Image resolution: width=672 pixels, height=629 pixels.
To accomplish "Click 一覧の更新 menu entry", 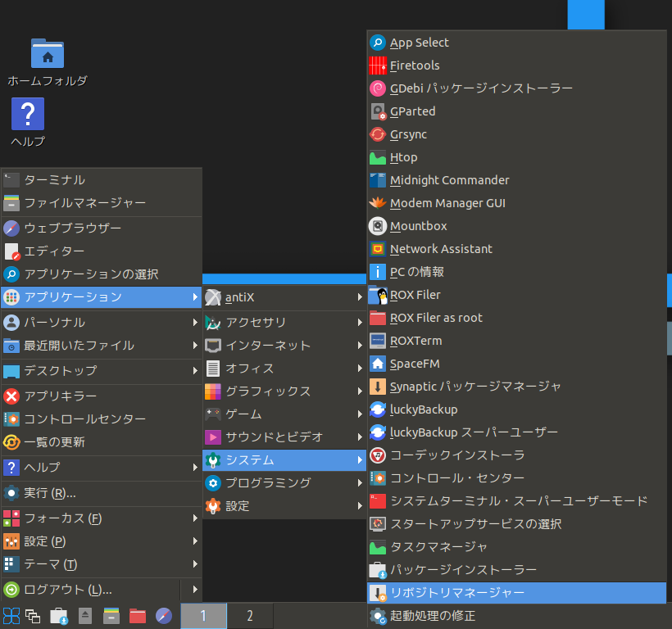I will point(102,442).
